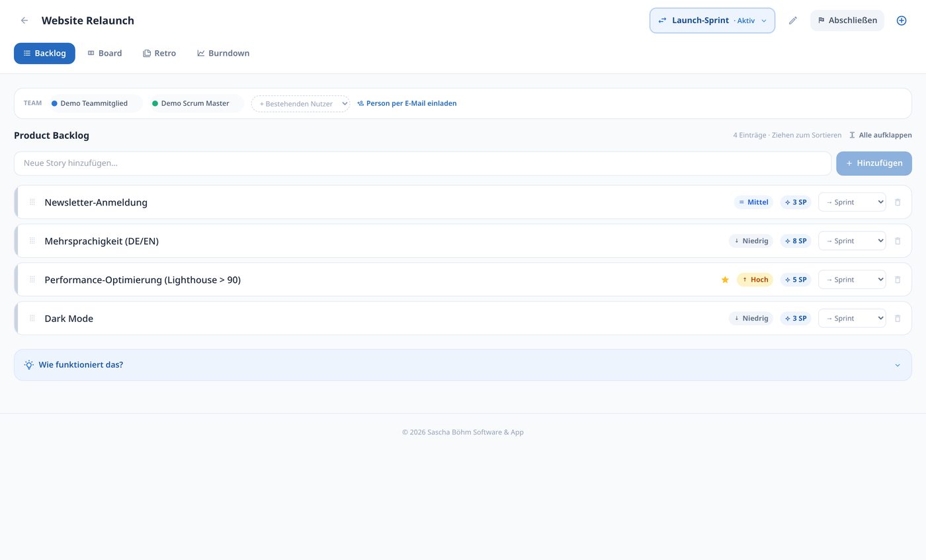Expand all entries with Alle aufklappen

tap(880, 135)
